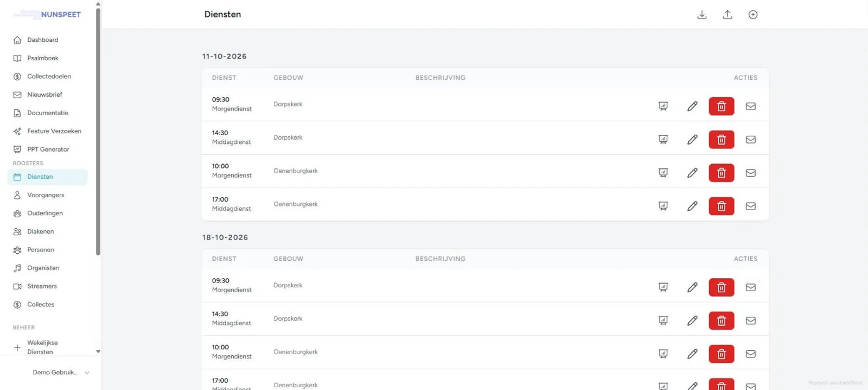Open presentation for 18-10-2026 09:30 Dorpskerk Morgendienst
Image resolution: width=868 pixels, height=390 pixels.
[663, 287]
